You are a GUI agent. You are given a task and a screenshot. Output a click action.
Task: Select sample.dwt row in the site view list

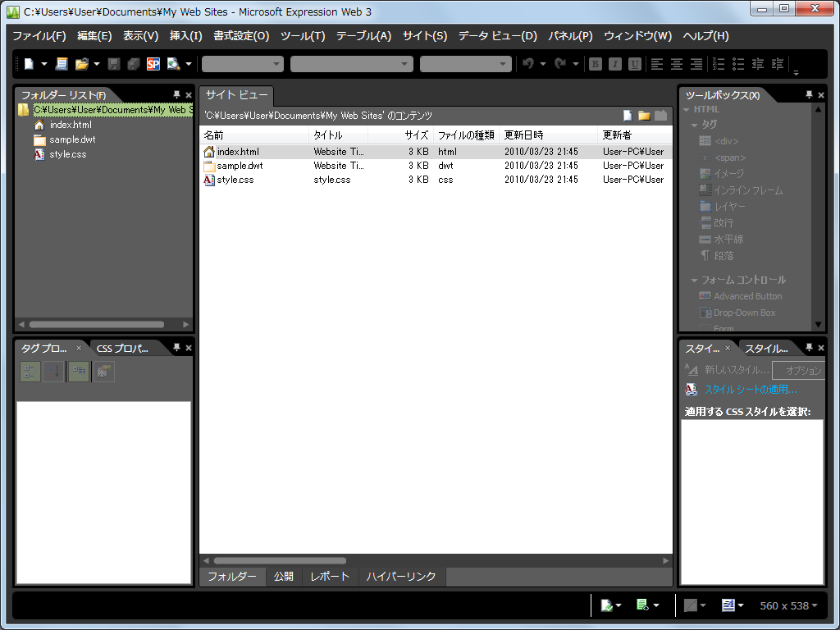click(x=436, y=166)
